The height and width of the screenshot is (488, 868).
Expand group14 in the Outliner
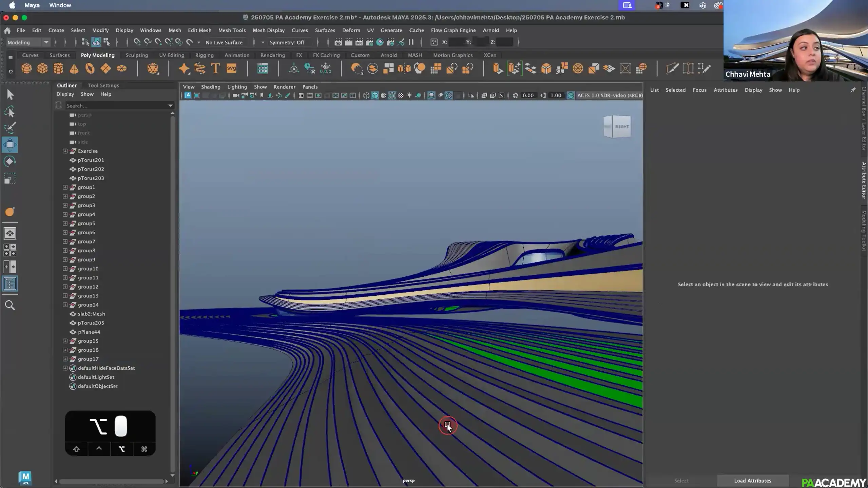(65, 305)
